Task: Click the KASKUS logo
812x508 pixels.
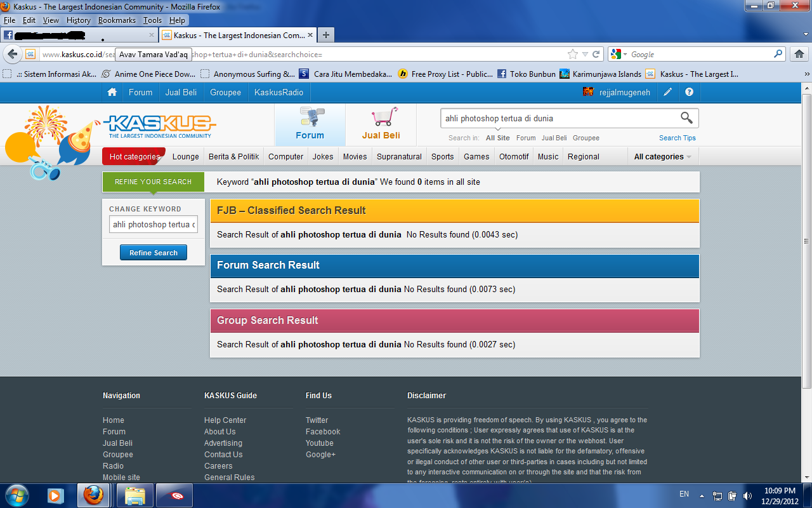Action: coord(159,126)
